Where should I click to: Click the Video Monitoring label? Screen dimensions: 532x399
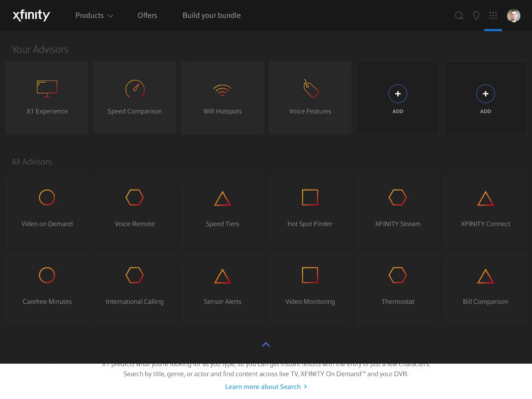[310, 302]
